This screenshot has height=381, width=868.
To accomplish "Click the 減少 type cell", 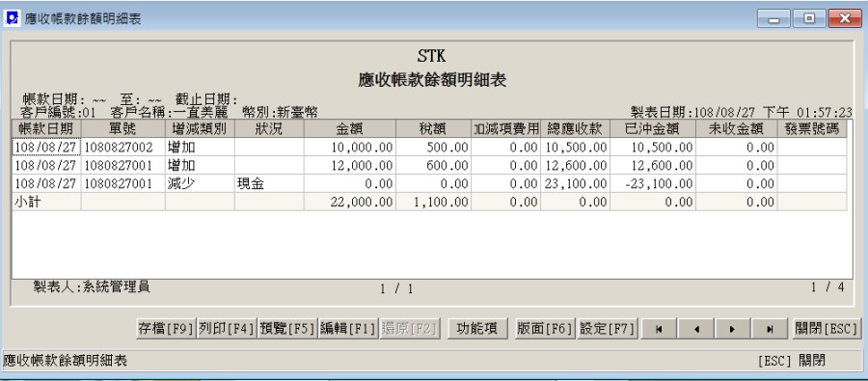I will [200, 183].
